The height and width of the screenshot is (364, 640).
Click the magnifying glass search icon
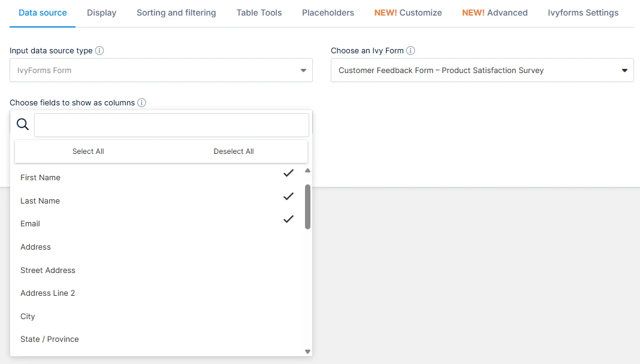point(22,124)
